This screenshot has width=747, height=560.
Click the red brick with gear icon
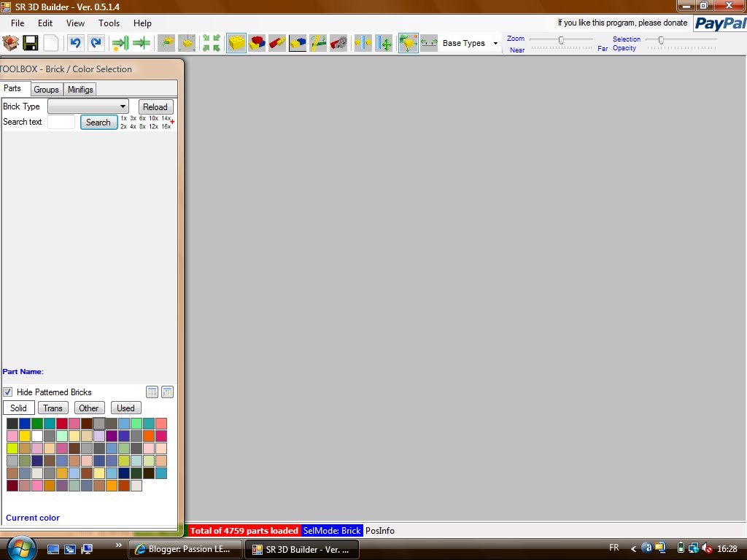(338, 43)
